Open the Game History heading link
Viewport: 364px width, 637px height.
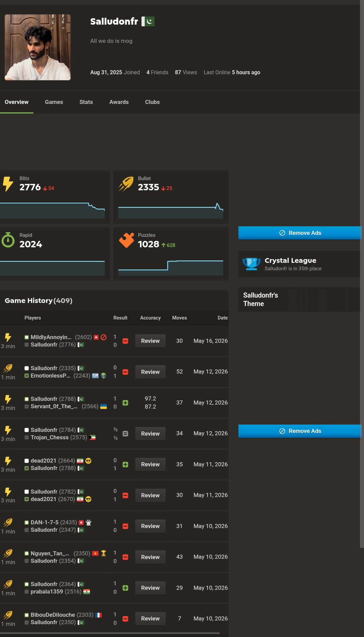point(38,301)
